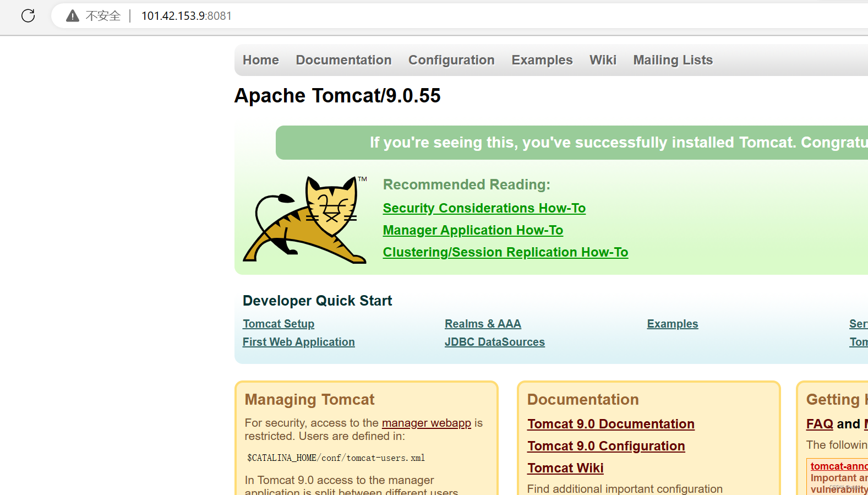Reload the page with the refresh icon

(28, 15)
